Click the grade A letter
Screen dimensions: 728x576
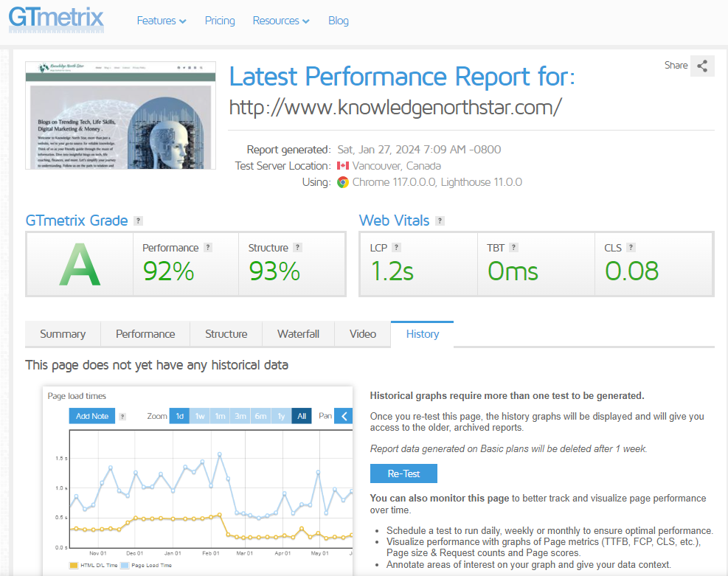click(x=80, y=265)
